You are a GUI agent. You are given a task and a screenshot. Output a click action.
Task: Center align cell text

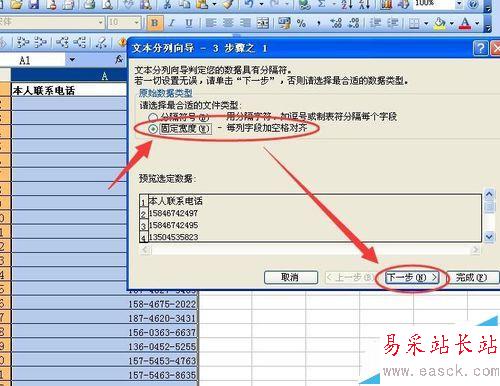click(x=228, y=23)
